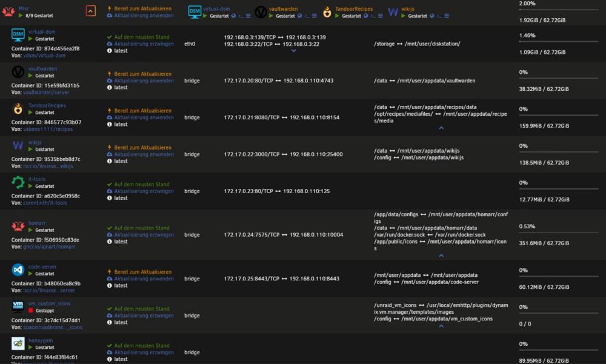Open wikijs console icon in the folder preview
The height and width of the screenshot is (364, 606).
click(x=439, y=16)
